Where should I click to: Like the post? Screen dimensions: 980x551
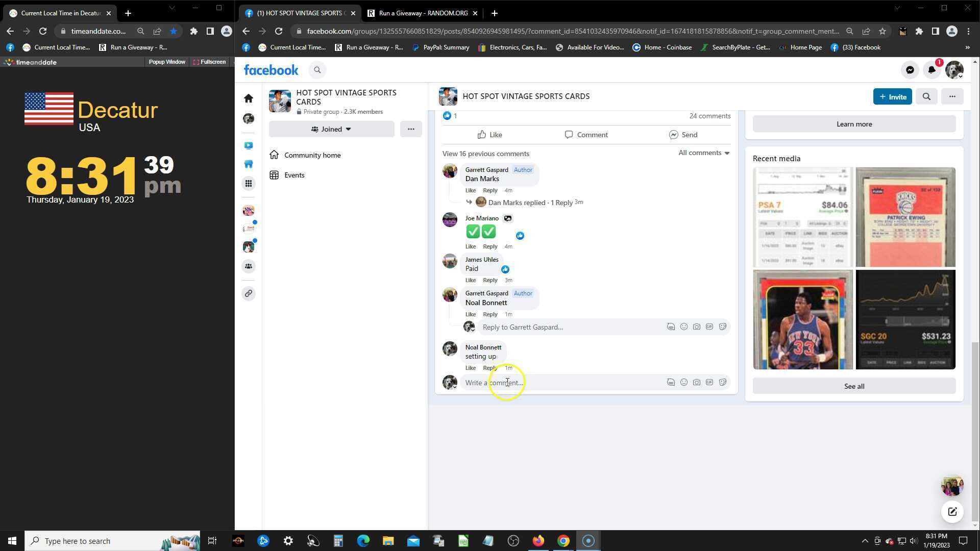point(489,135)
